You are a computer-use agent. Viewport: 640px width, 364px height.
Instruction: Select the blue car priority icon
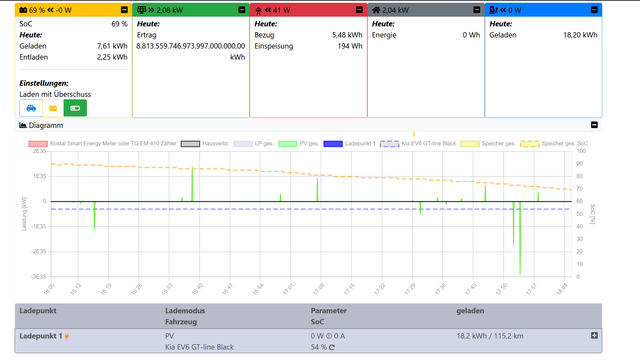pos(31,108)
